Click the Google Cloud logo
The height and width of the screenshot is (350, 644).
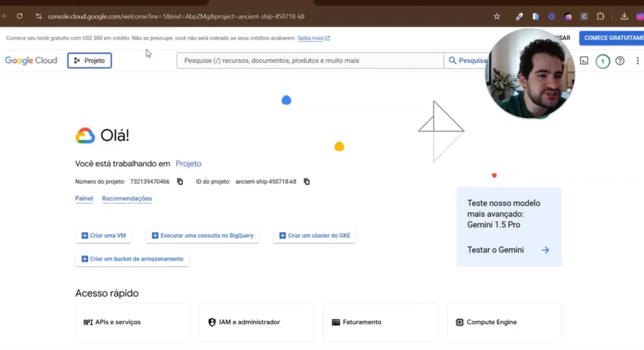coord(31,60)
